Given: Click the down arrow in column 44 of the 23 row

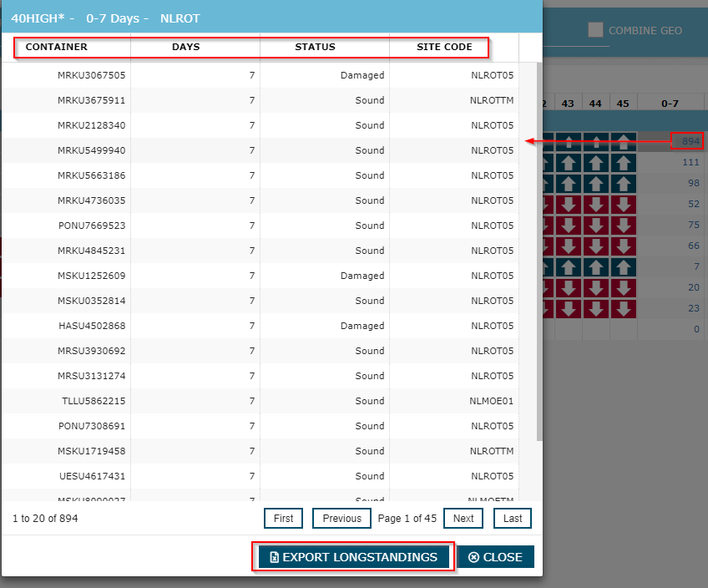Looking at the screenshot, I should coord(596,307).
